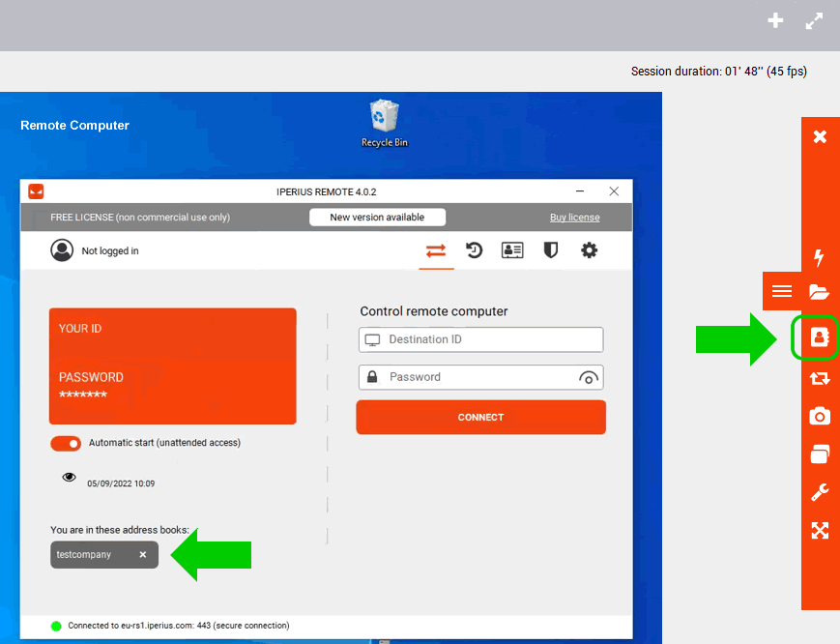Click the swap arrows icon in sidebar
The width and height of the screenshot is (840, 644).
820,378
